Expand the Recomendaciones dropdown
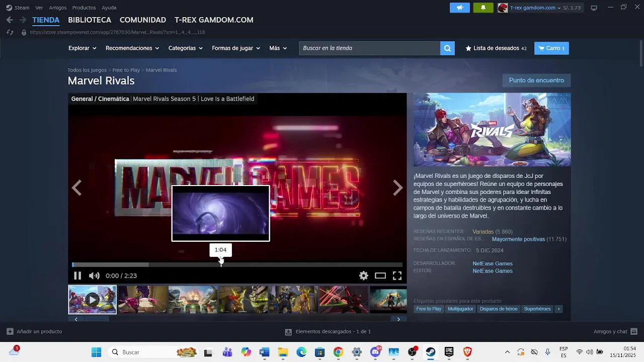 (132, 48)
